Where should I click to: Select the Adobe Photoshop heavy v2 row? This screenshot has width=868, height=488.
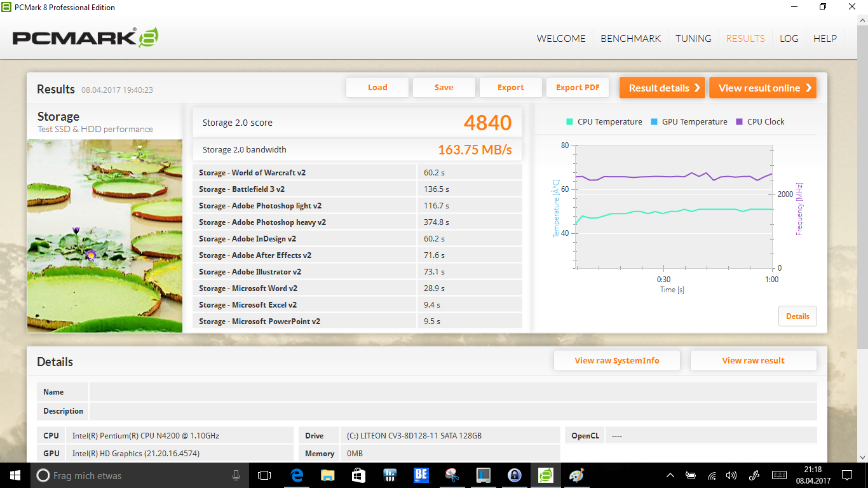point(357,222)
